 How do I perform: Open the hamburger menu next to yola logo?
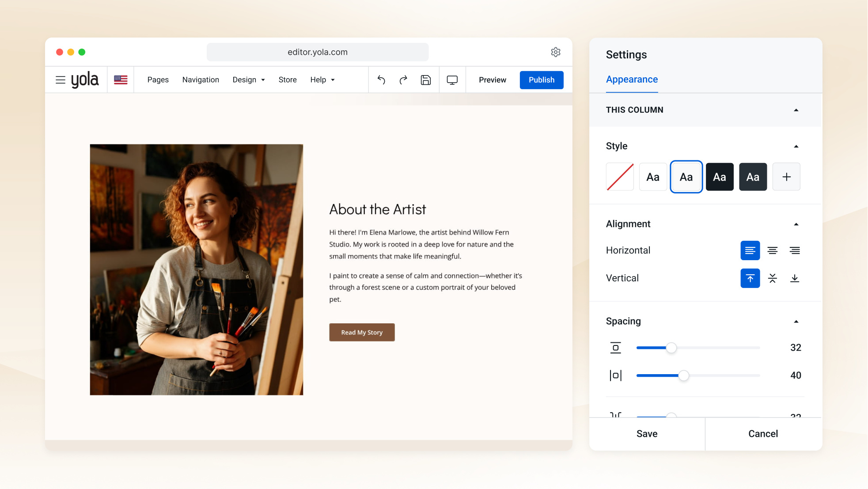point(61,80)
